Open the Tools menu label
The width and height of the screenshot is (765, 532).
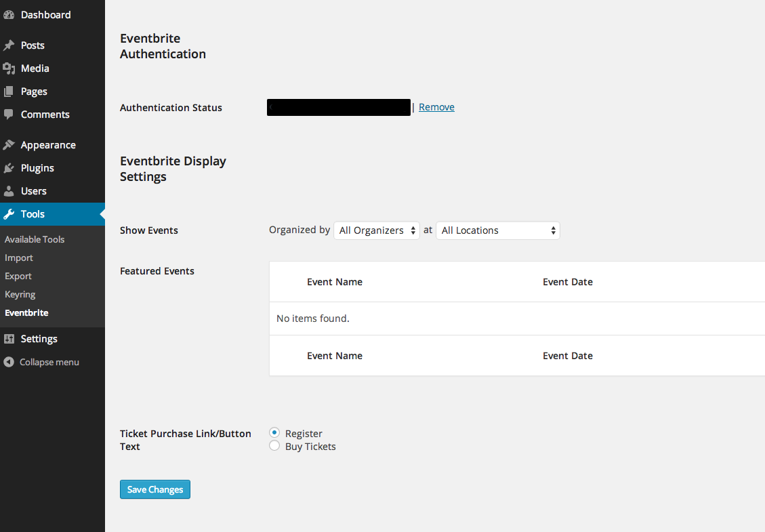click(33, 213)
